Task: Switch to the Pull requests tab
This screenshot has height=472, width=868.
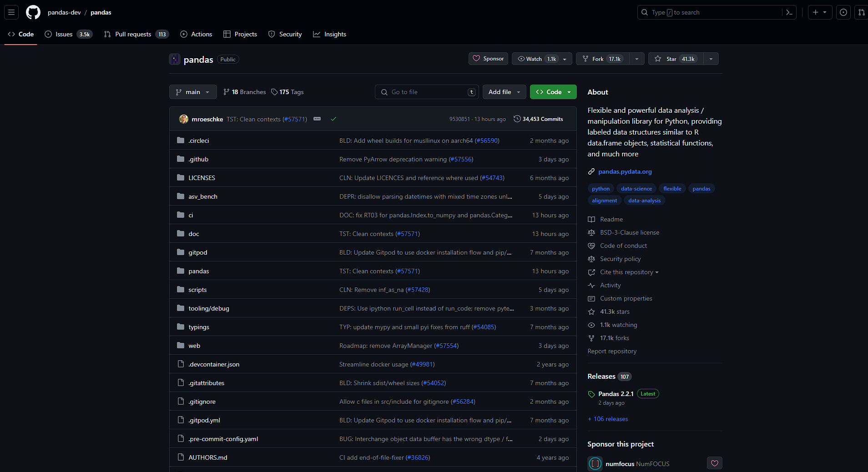Action: 136,34
